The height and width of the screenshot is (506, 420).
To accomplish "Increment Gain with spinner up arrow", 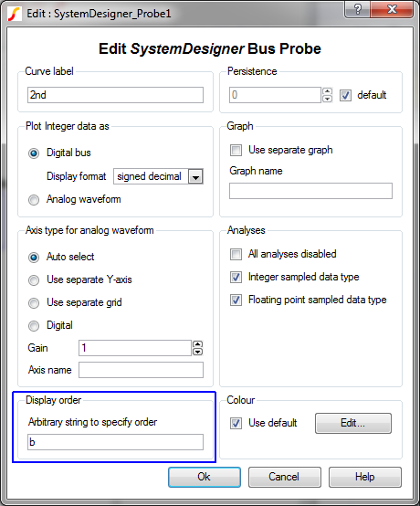I will coord(197,344).
